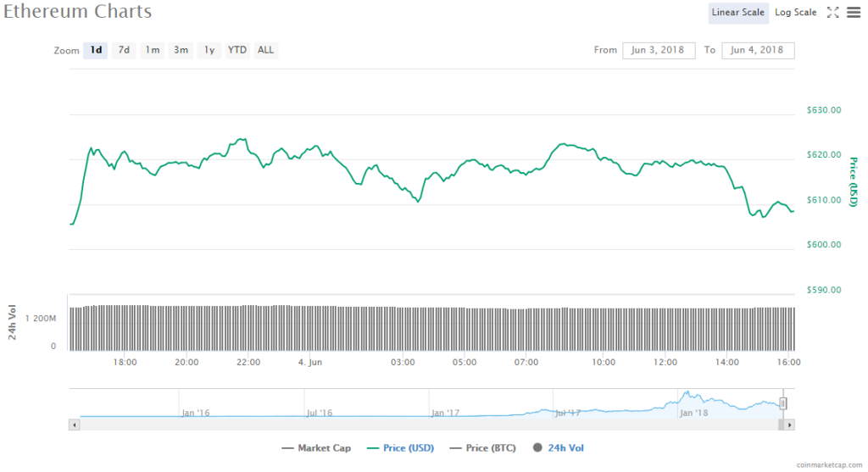Show ALL historical data

click(x=265, y=50)
